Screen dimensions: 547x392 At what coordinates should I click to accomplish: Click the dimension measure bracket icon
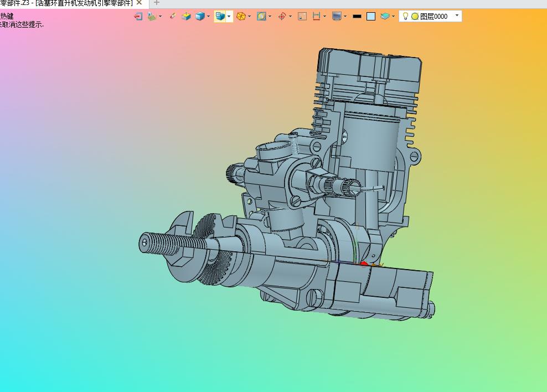pos(317,17)
